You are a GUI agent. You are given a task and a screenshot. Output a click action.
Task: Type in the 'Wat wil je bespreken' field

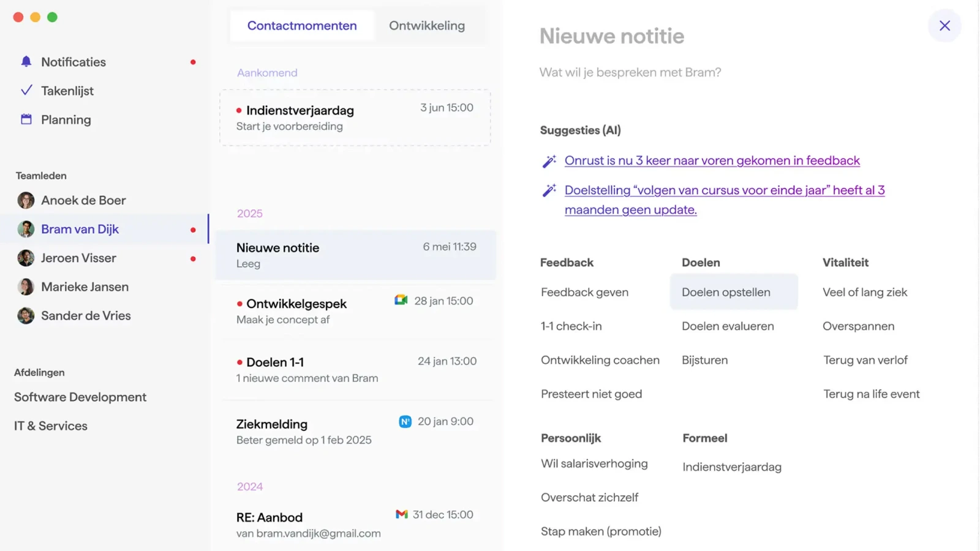630,72
